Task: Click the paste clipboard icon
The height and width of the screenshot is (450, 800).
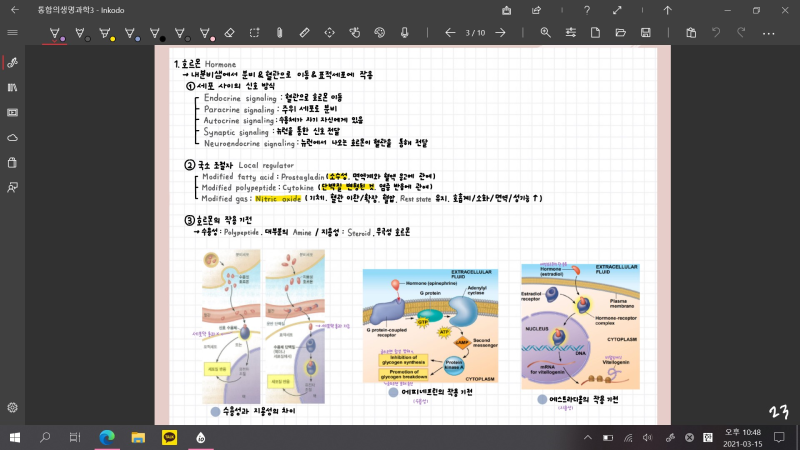Action: point(691,33)
